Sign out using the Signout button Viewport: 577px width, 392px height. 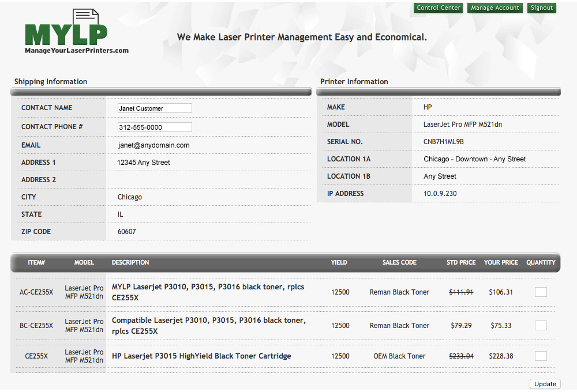(542, 8)
